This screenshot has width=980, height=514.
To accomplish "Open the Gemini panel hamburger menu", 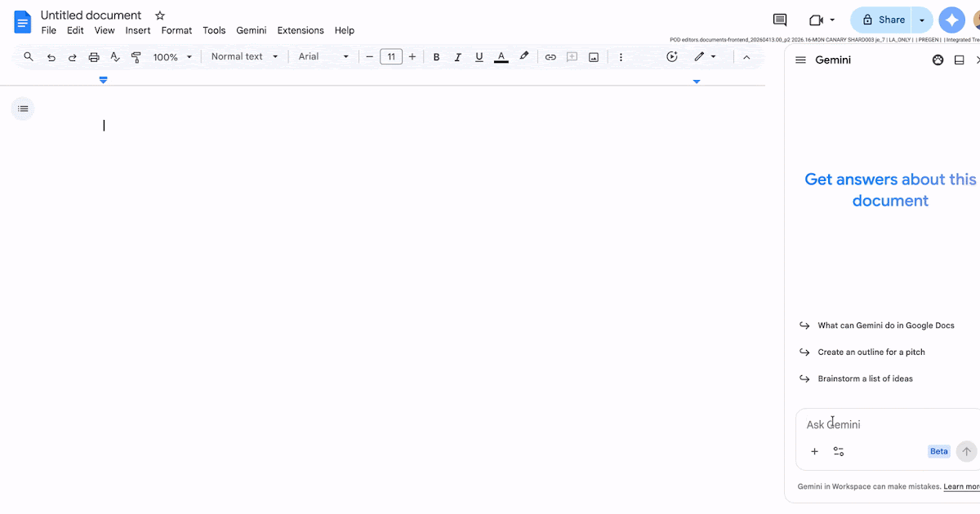I will pos(800,60).
